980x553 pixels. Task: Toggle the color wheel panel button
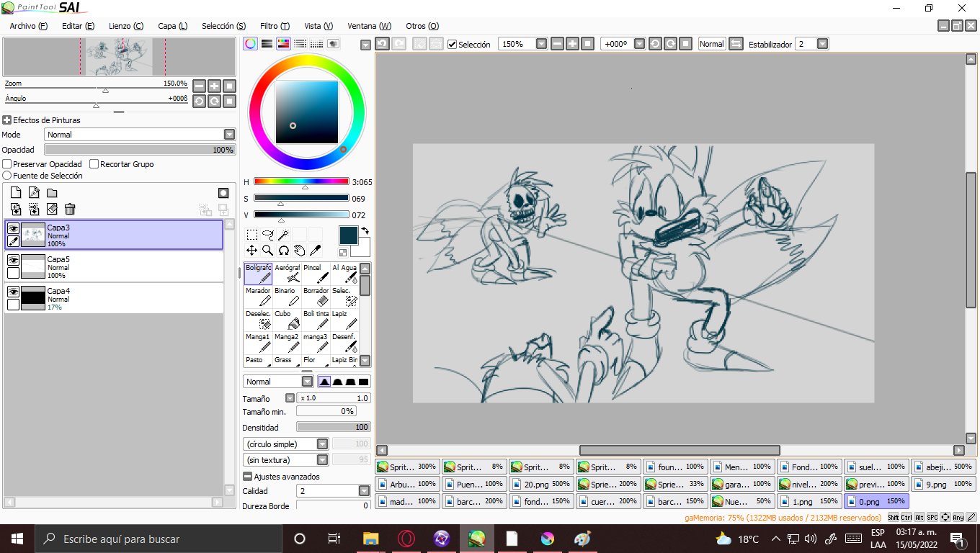(x=250, y=43)
